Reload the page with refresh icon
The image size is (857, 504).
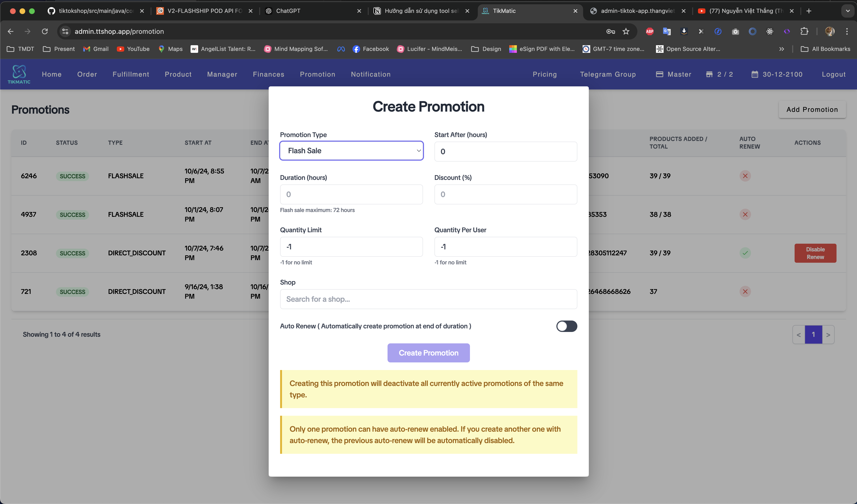(45, 31)
